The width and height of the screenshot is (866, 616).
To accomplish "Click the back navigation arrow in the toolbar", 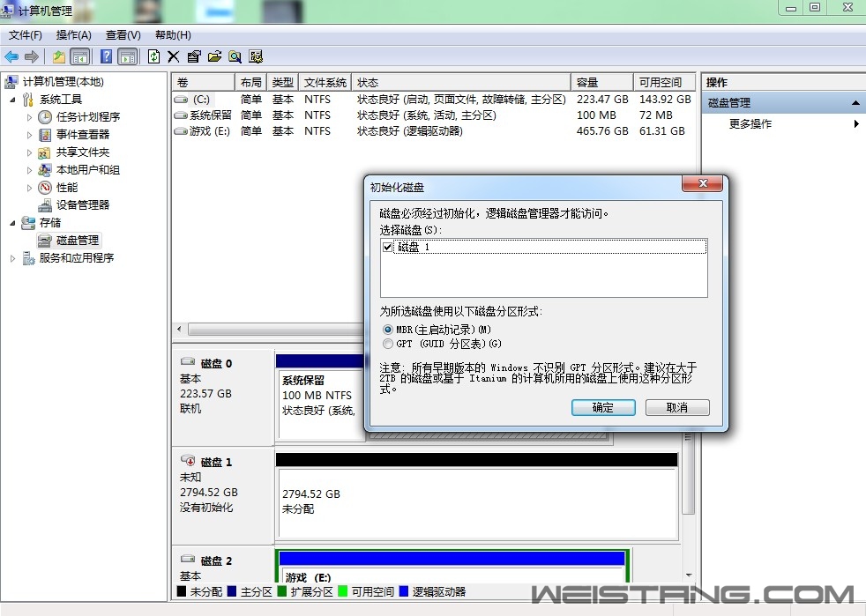I will pos(11,56).
